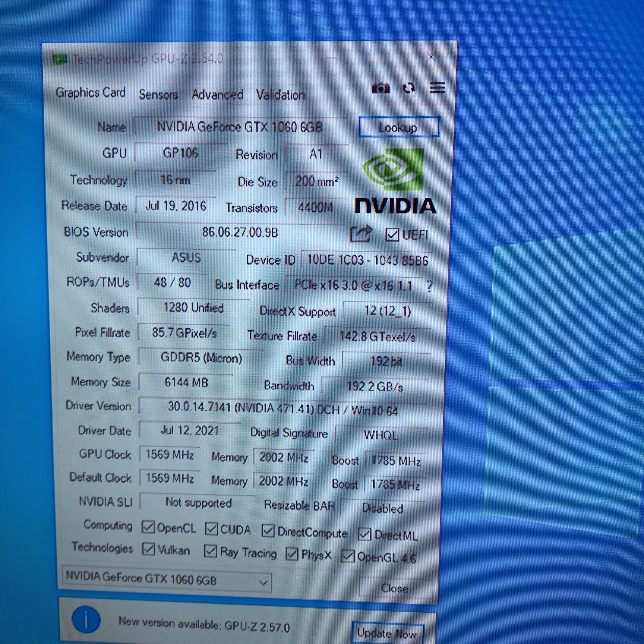Image resolution: width=644 pixels, height=644 pixels.
Task: Click the Resizable BAR value Disabled
Action: pyautogui.click(x=383, y=508)
